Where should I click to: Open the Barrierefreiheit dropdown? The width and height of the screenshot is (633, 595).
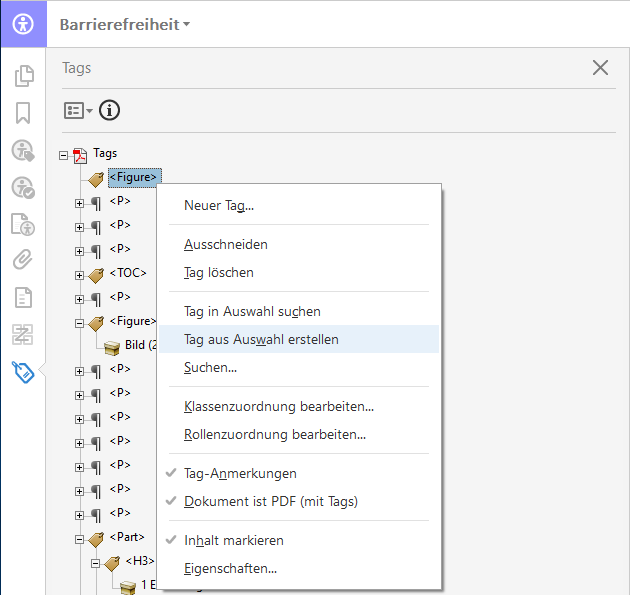tap(125, 24)
